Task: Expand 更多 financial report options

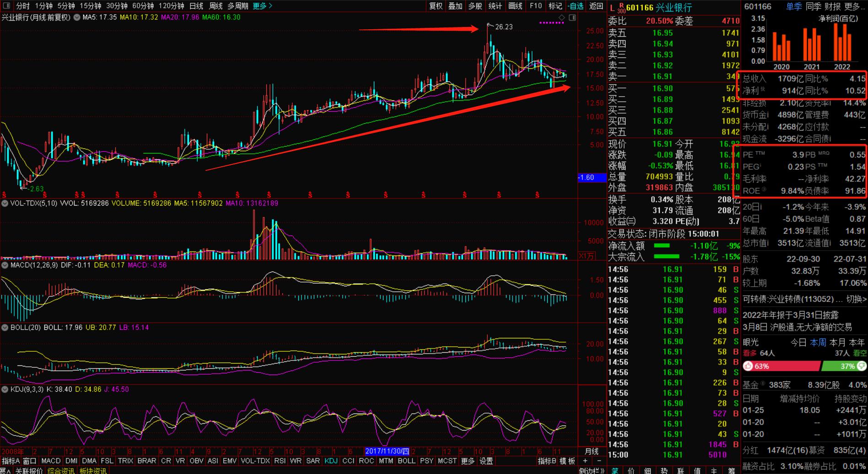Action: 855,6
